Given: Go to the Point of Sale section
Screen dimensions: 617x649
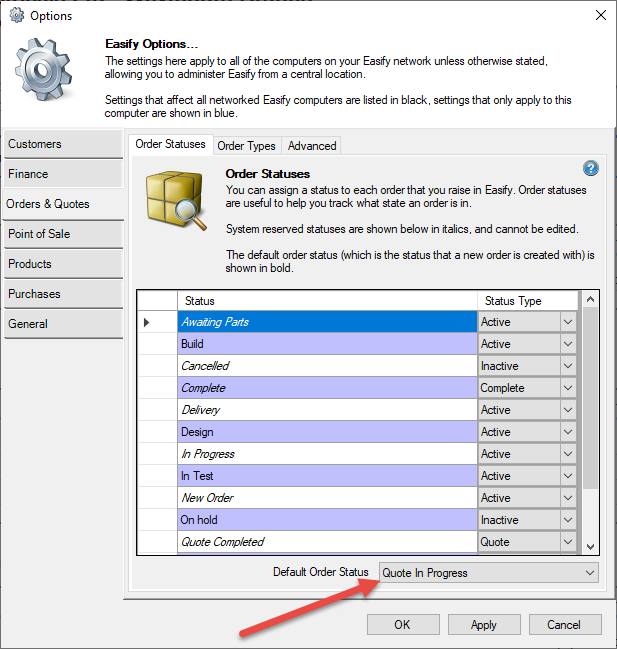Looking at the screenshot, I should point(62,234).
